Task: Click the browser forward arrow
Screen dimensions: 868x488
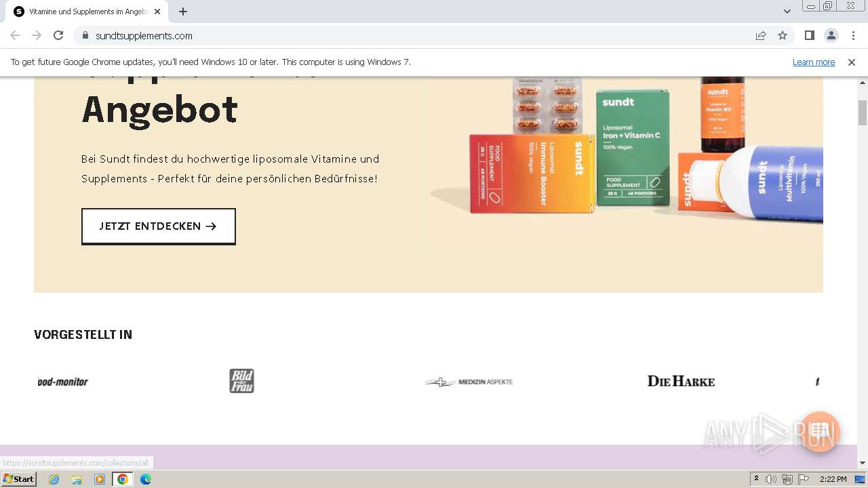Action: pyautogui.click(x=37, y=35)
